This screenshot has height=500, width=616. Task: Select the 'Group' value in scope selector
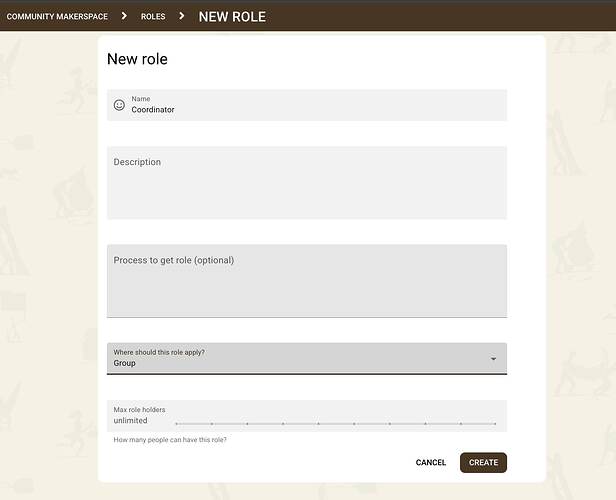click(x=125, y=363)
